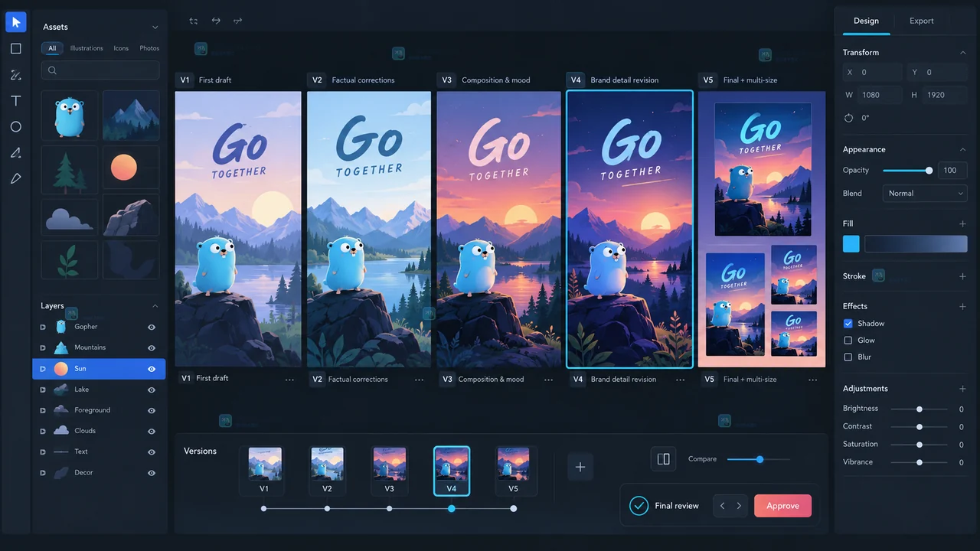Add a new version with the plus button

pyautogui.click(x=580, y=467)
